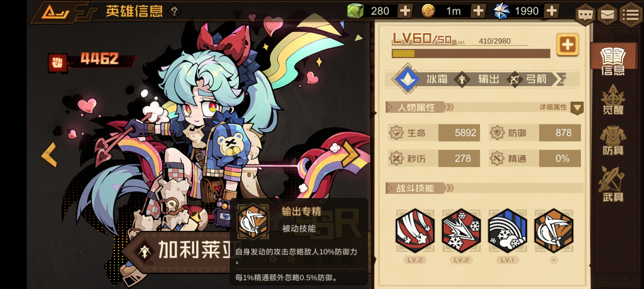Select the orange passive skill icon

tap(554, 231)
